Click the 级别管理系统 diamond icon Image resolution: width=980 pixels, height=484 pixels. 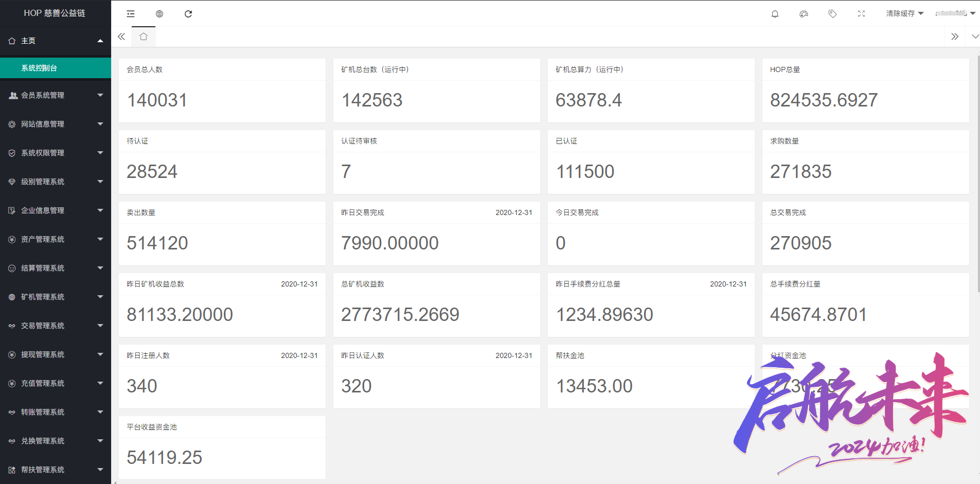tap(12, 182)
